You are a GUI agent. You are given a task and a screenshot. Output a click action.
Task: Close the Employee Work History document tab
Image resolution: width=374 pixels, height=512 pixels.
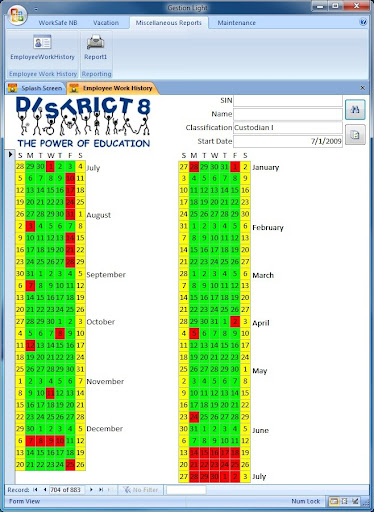(363, 88)
